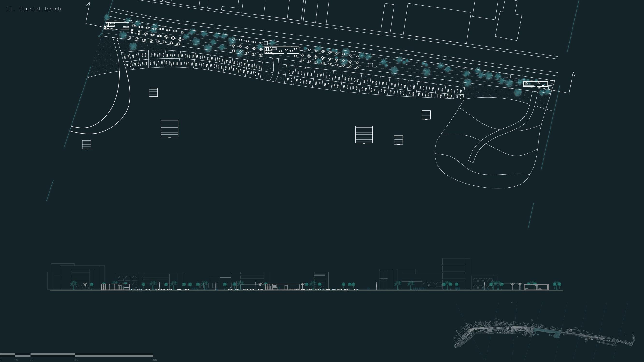
Task: Select the large striped platform right of center
Action: point(364,135)
